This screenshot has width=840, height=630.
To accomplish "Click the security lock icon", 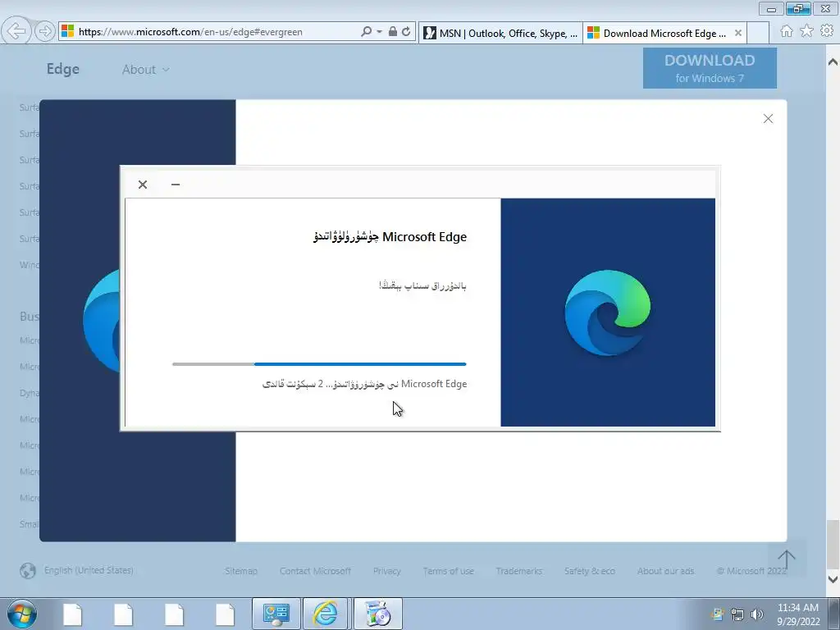I will coord(393,32).
